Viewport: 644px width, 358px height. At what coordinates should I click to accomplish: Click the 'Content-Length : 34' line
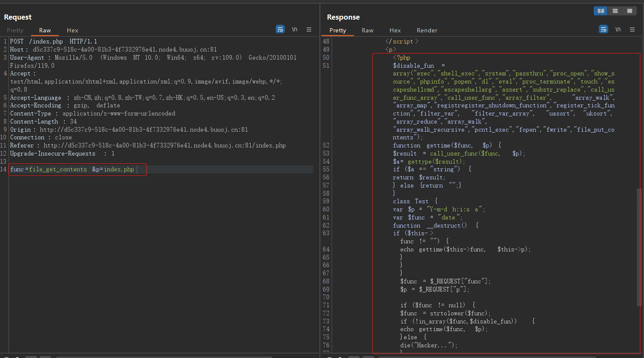coord(43,121)
